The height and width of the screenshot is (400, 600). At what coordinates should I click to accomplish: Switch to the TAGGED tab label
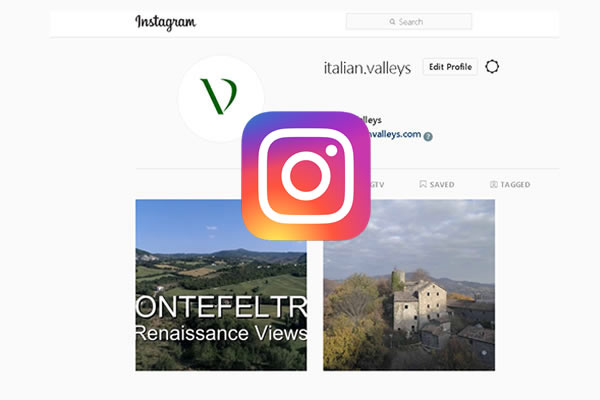[515, 184]
